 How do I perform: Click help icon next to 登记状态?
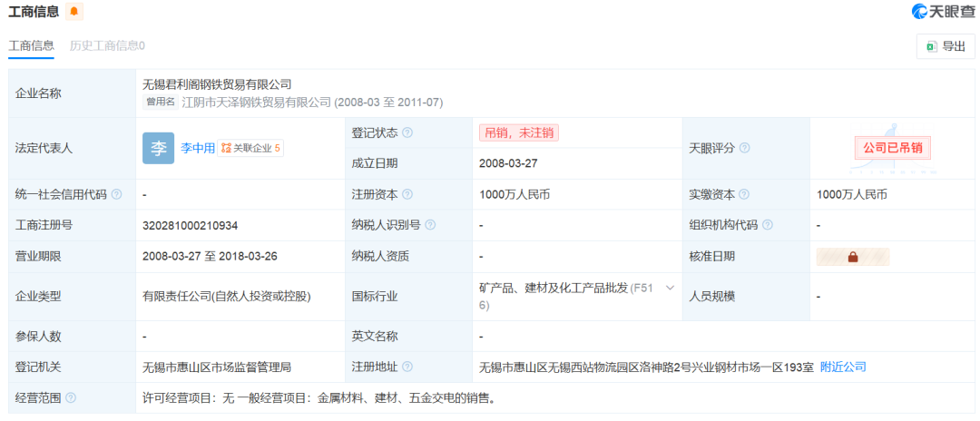[407, 133]
